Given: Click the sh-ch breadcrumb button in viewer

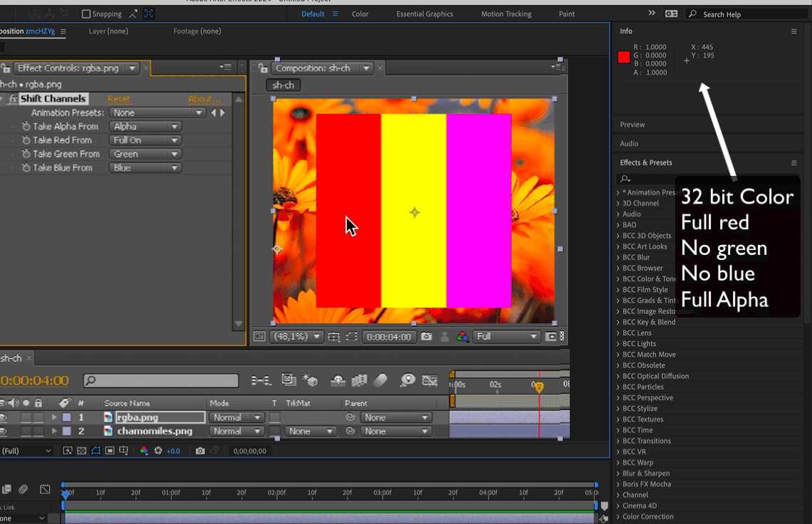Looking at the screenshot, I should (x=283, y=85).
